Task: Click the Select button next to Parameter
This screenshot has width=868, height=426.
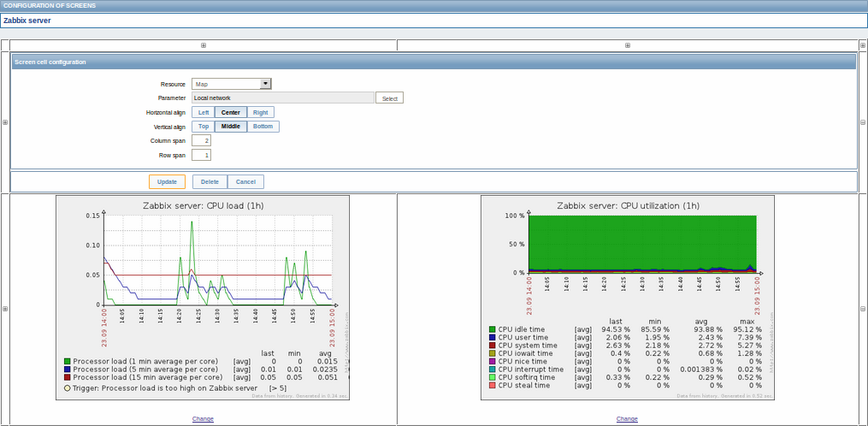Action: [x=390, y=98]
